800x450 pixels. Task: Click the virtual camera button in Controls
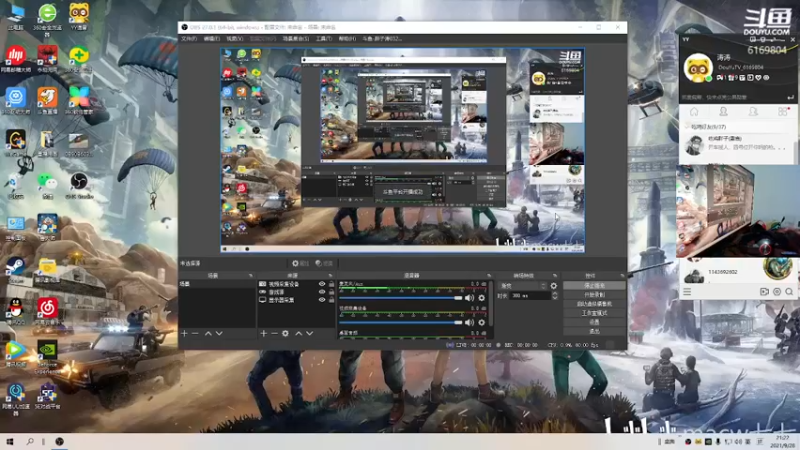click(x=594, y=304)
